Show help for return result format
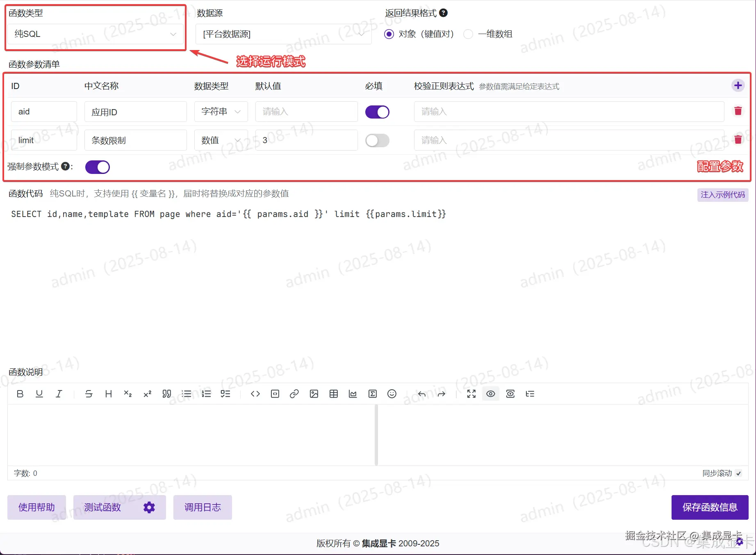The height and width of the screenshot is (555, 756). click(443, 13)
